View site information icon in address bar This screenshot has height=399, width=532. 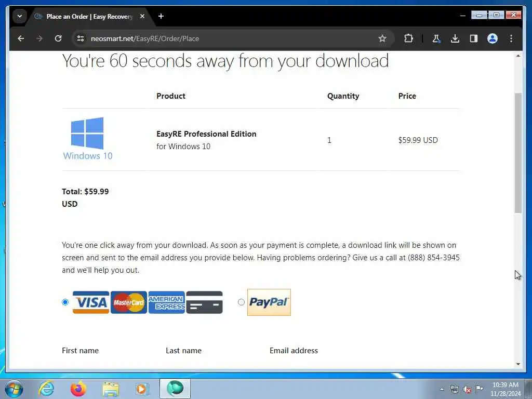coord(81,38)
